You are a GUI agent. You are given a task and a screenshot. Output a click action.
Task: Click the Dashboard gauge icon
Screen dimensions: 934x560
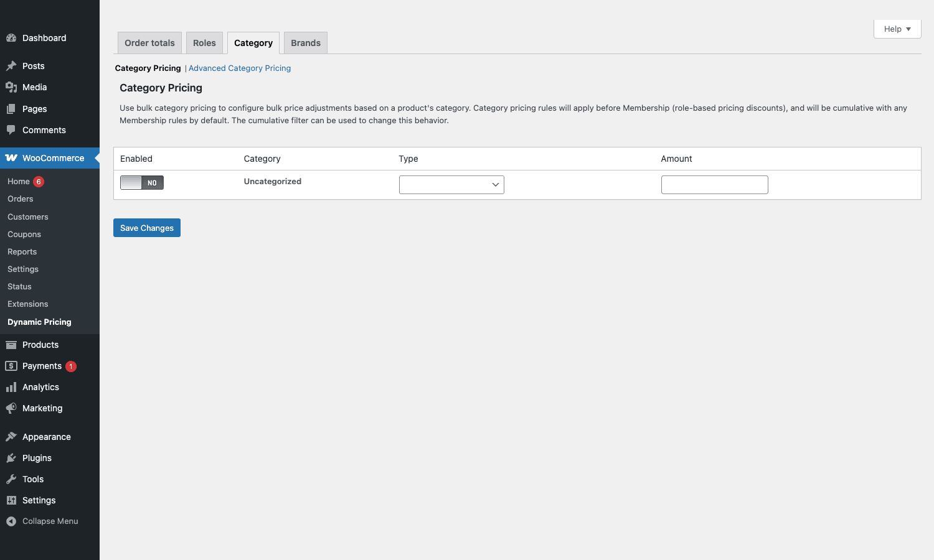(11, 38)
